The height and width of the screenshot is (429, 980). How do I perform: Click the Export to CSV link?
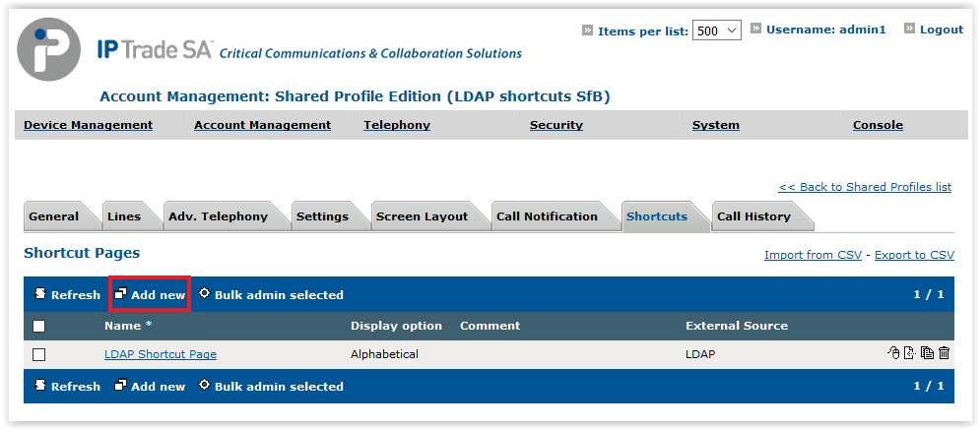click(x=914, y=255)
